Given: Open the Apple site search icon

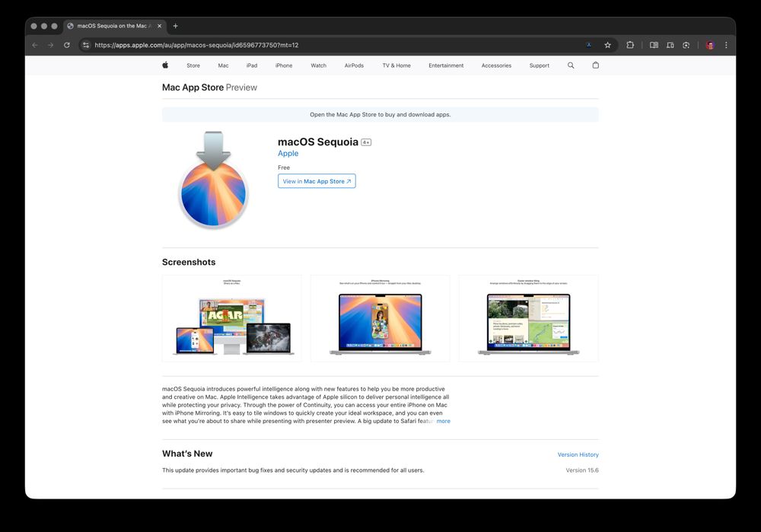Looking at the screenshot, I should pos(571,65).
